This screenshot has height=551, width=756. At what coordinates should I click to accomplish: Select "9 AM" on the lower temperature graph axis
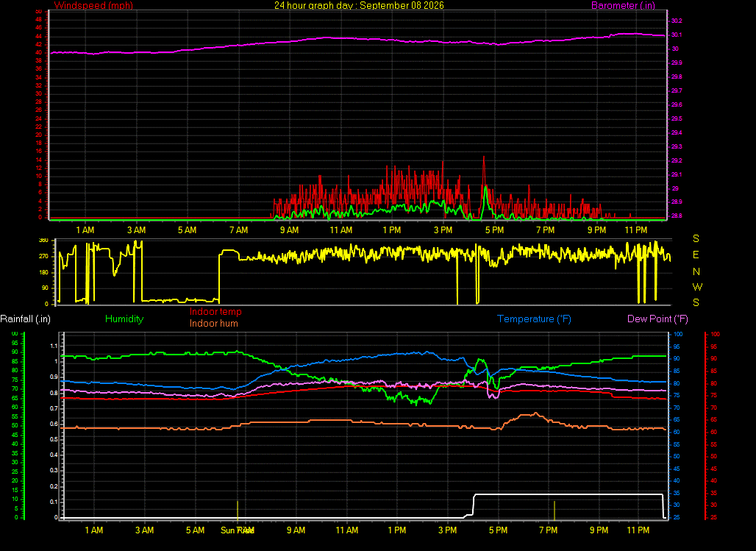pos(296,530)
